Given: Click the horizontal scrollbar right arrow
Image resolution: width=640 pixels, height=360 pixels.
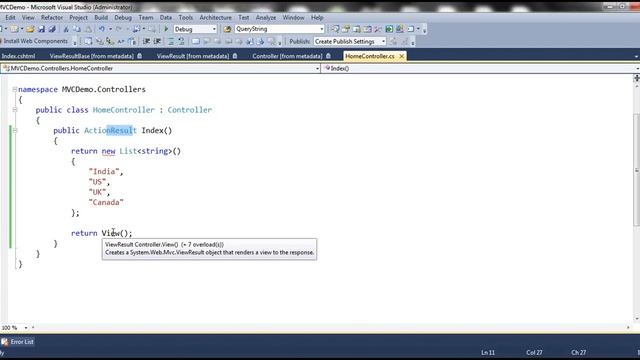Looking at the screenshot, I should [628, 327].
